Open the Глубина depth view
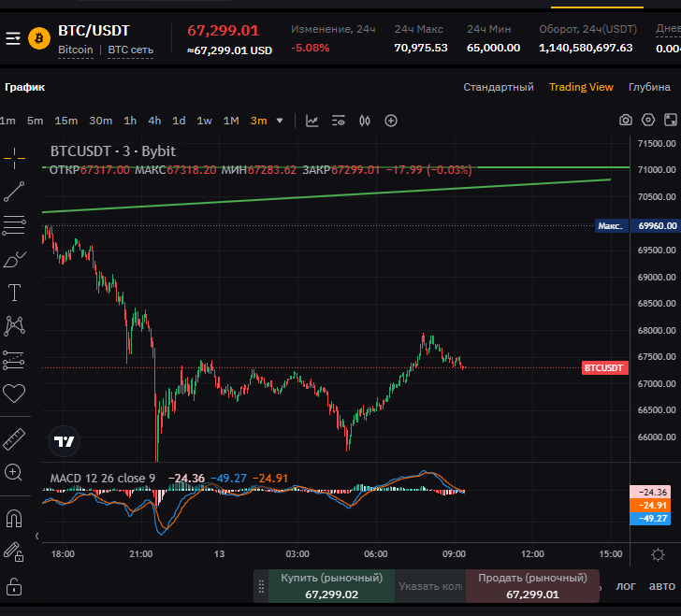The image size is (681, 616). [x=649, y=87]
